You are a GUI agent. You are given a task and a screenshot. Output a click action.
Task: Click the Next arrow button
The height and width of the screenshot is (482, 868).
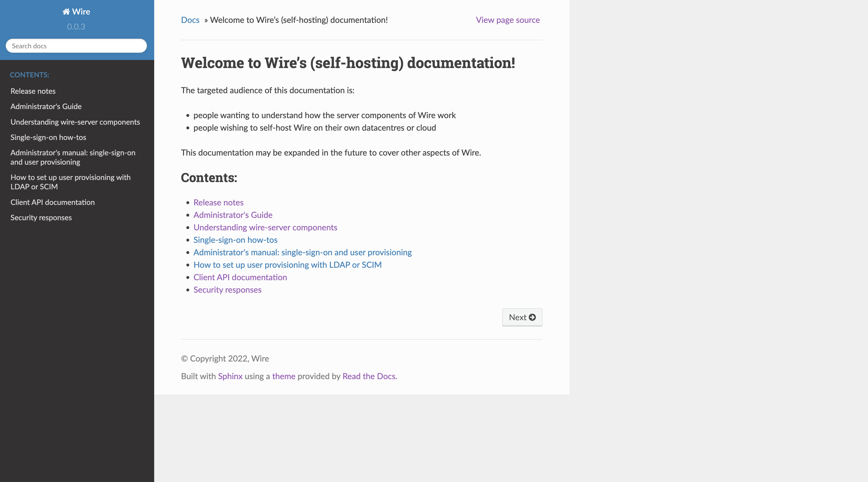522,317
